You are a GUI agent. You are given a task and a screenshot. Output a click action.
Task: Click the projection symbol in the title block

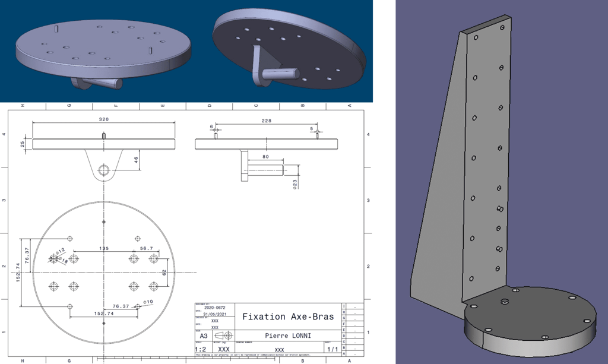point(224,335)
